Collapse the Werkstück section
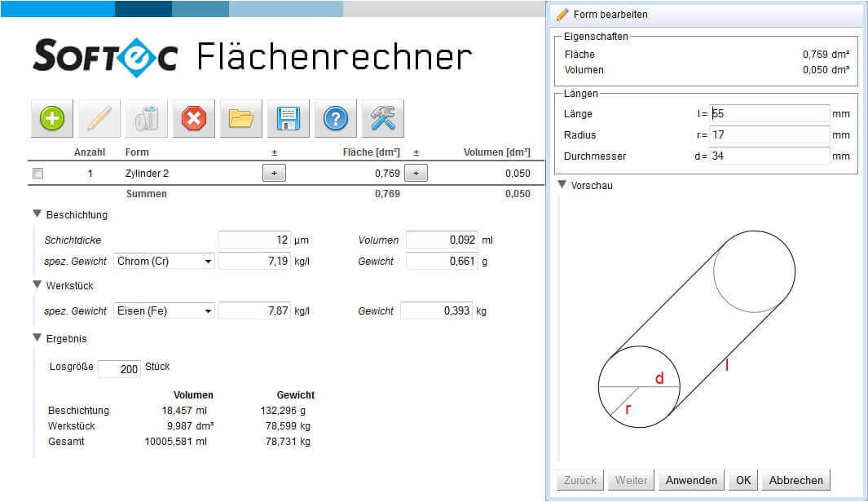 pos(37,285)
